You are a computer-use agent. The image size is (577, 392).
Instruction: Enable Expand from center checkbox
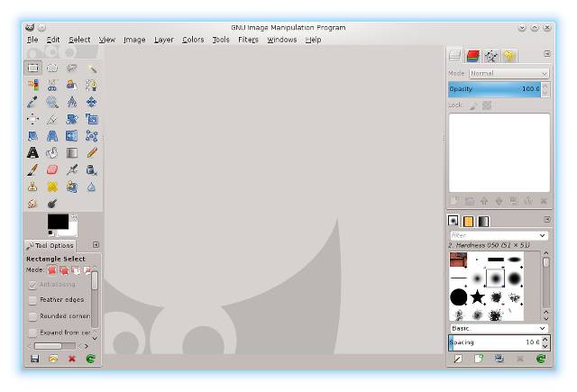tap(32, 333)
